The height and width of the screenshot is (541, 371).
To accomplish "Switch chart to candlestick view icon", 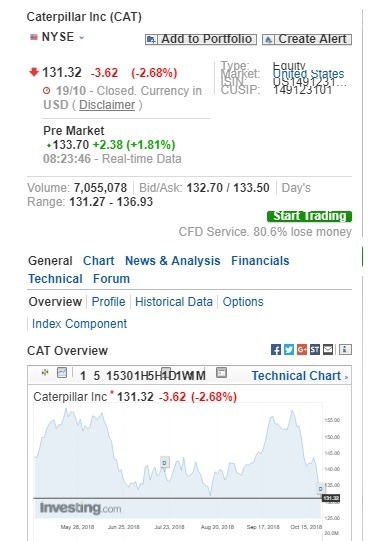I will pyautogui.click(x=45, y=372).
